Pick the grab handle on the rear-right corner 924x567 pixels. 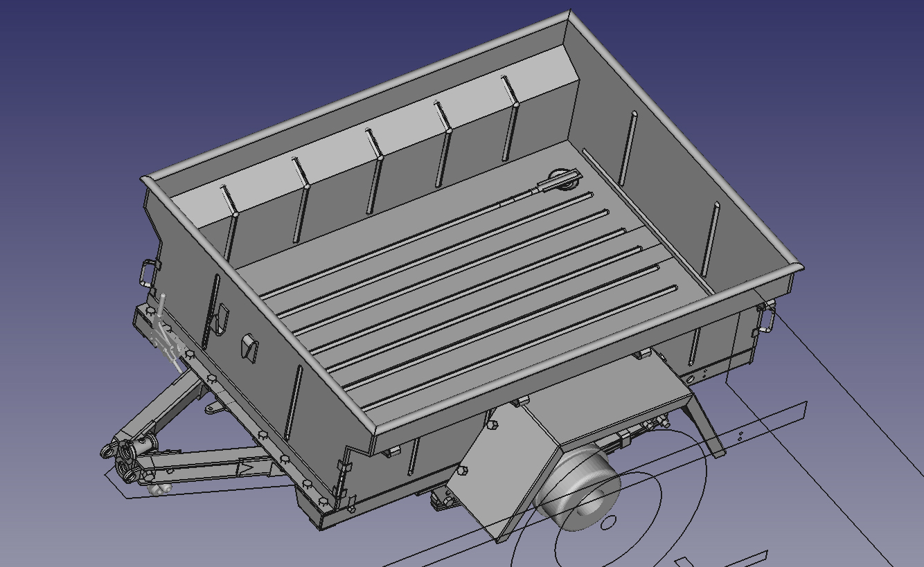click(767, 318)
